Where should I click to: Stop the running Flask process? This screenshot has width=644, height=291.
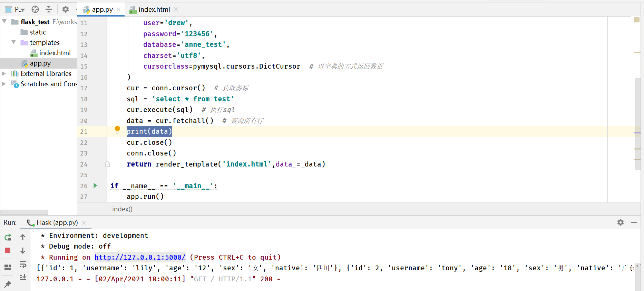(8, 250)
